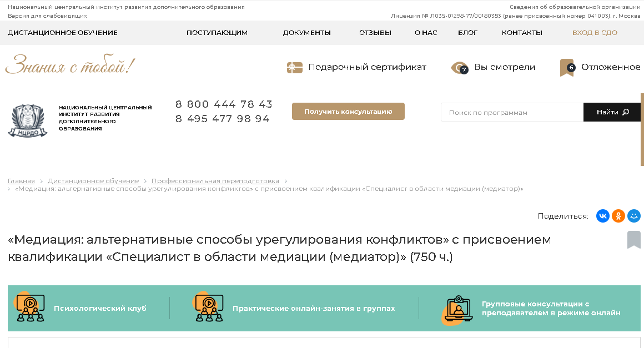Click the Найти search button

click(x=612, y=112)
